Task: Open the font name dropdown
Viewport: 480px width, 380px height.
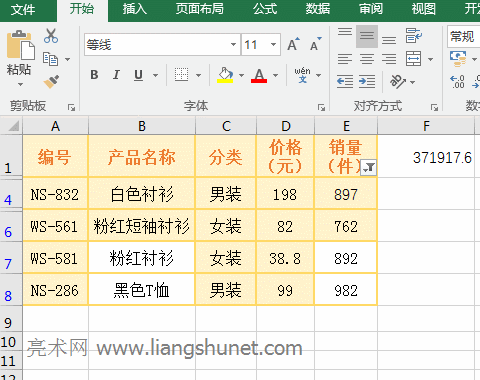Action: [233, 44]
